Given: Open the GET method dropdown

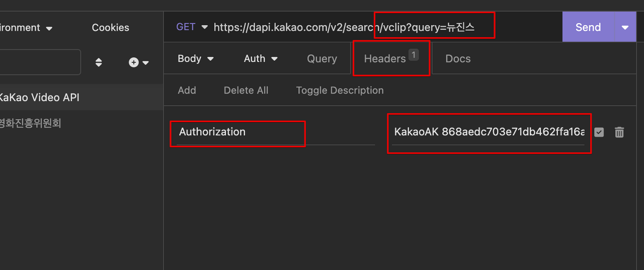Looking at the screenshot, I should click(x=192, y=27).
